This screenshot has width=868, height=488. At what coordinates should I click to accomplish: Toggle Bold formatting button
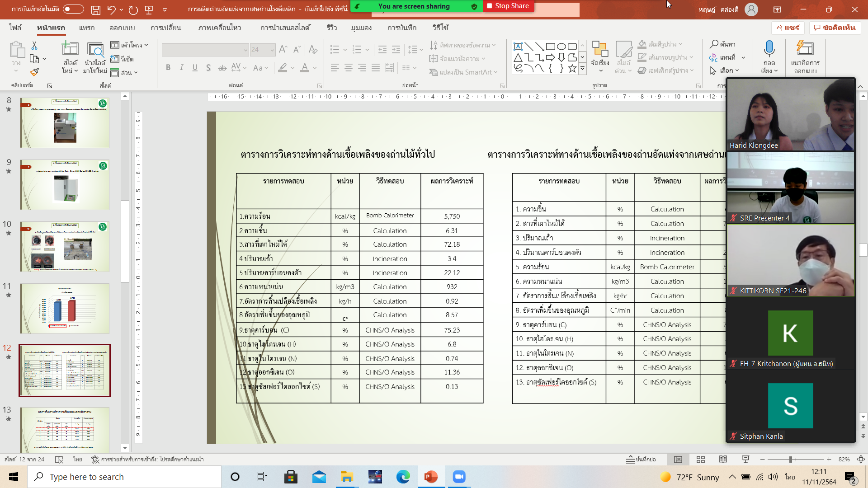point(168,68)
